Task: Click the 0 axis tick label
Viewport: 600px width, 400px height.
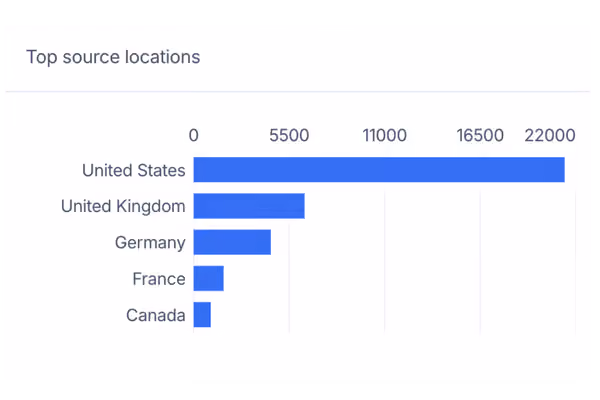Action: (194, 136)
